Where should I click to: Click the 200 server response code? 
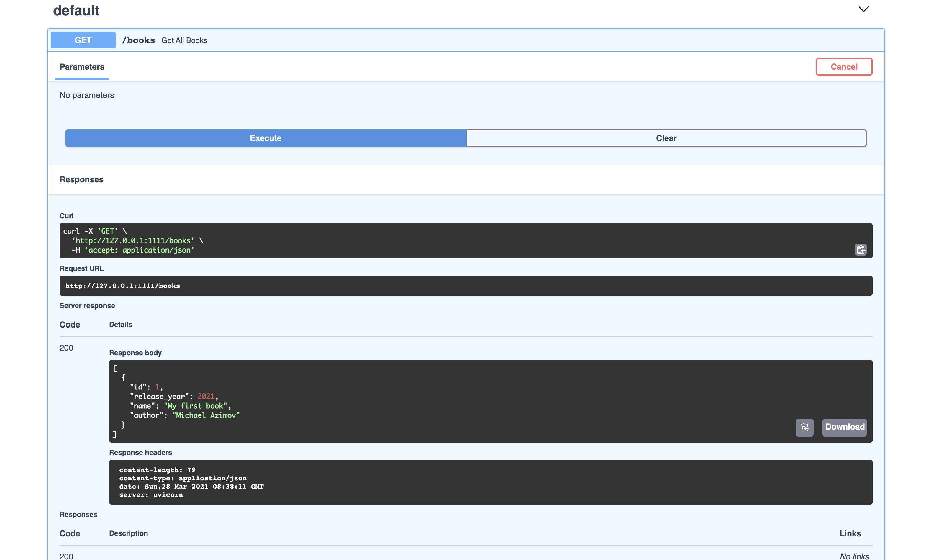pos(66,348)
